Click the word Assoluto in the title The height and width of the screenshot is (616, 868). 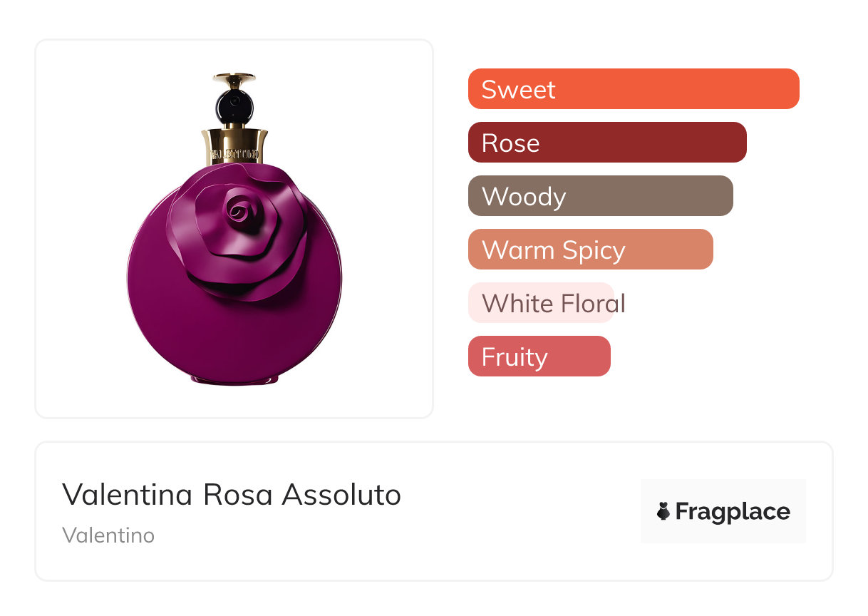pos(341,494)
